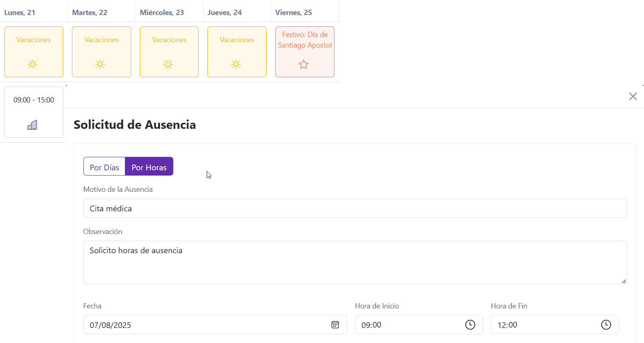
Task: Open the clock picker for Hora de Fin
Action: click(x=606, y=325)
